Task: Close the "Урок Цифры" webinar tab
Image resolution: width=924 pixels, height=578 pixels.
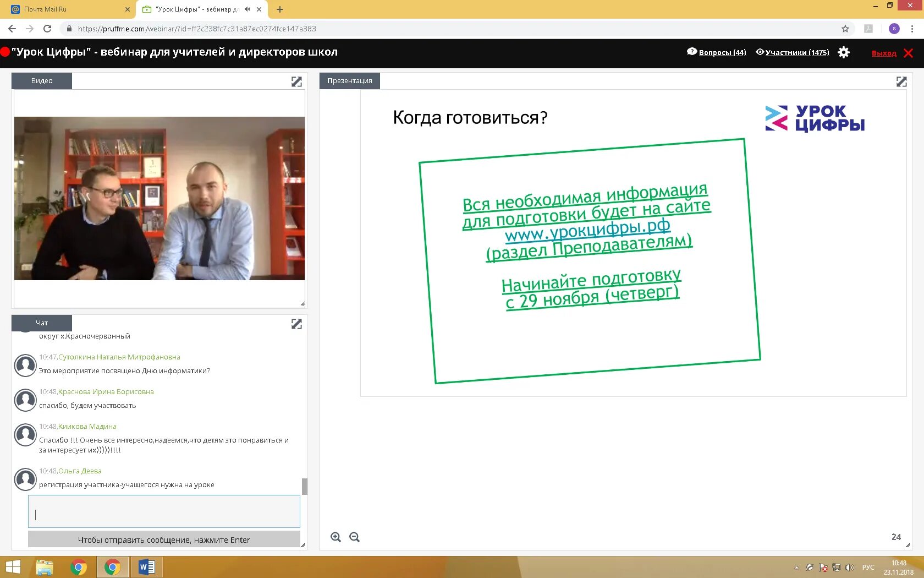Action: pyautogui.click(x=259, y=9)
